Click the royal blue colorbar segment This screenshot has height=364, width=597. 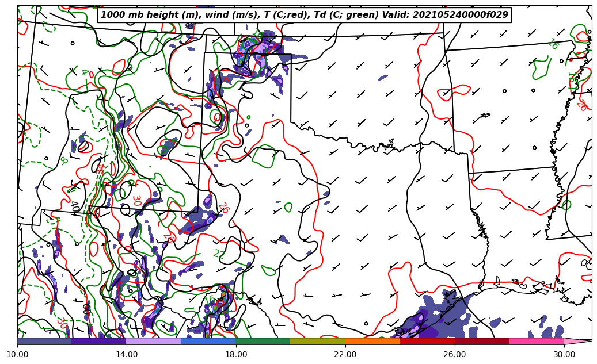[208, 341]
